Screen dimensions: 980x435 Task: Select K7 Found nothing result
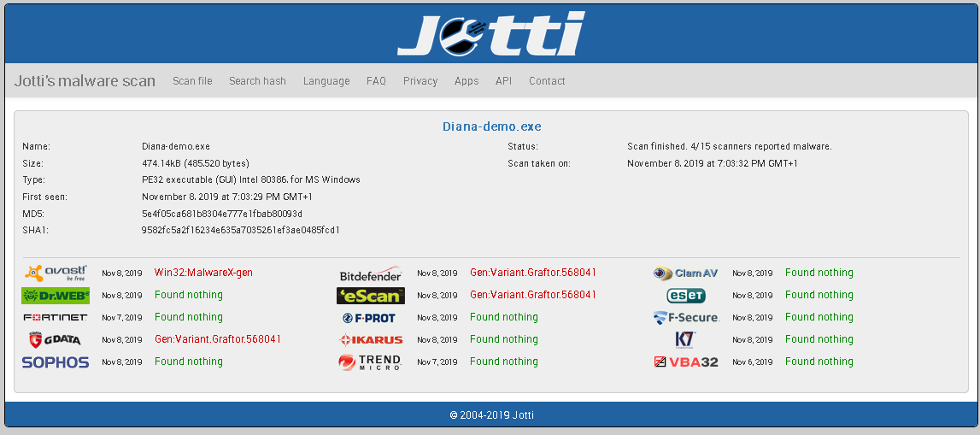pos(819,338)
